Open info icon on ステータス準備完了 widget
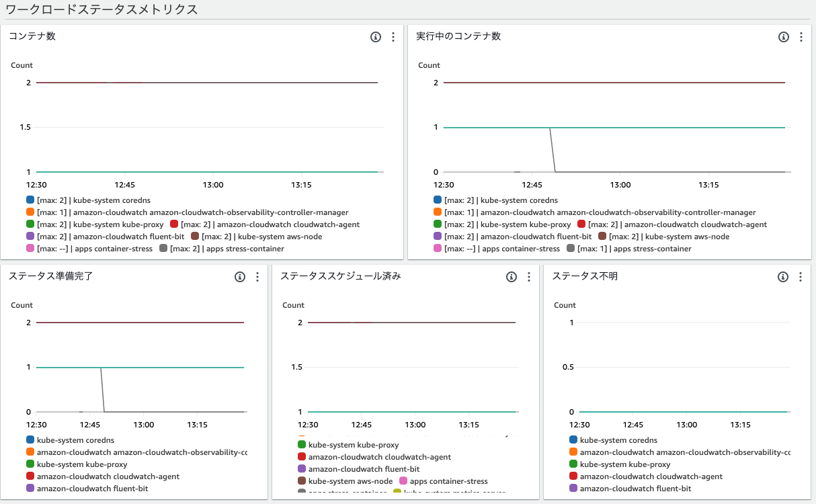Screen dimensions: 816x504 click(x=240, y=277)
